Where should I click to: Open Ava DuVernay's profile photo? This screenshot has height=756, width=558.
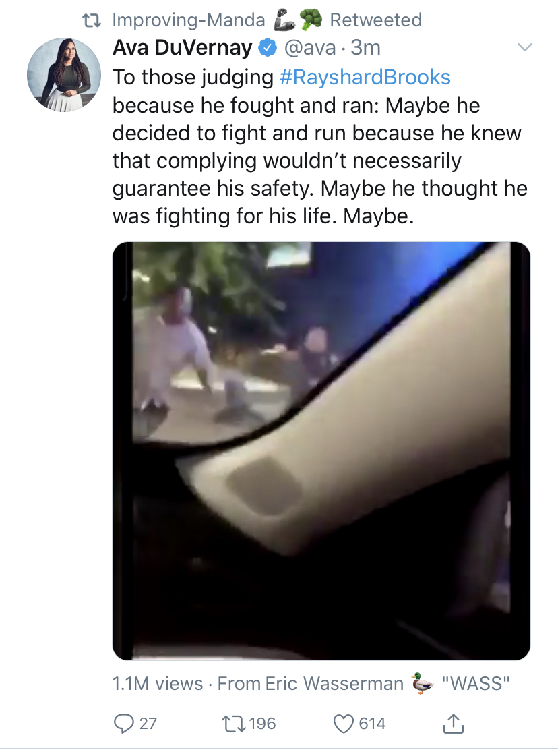[63, 75]
